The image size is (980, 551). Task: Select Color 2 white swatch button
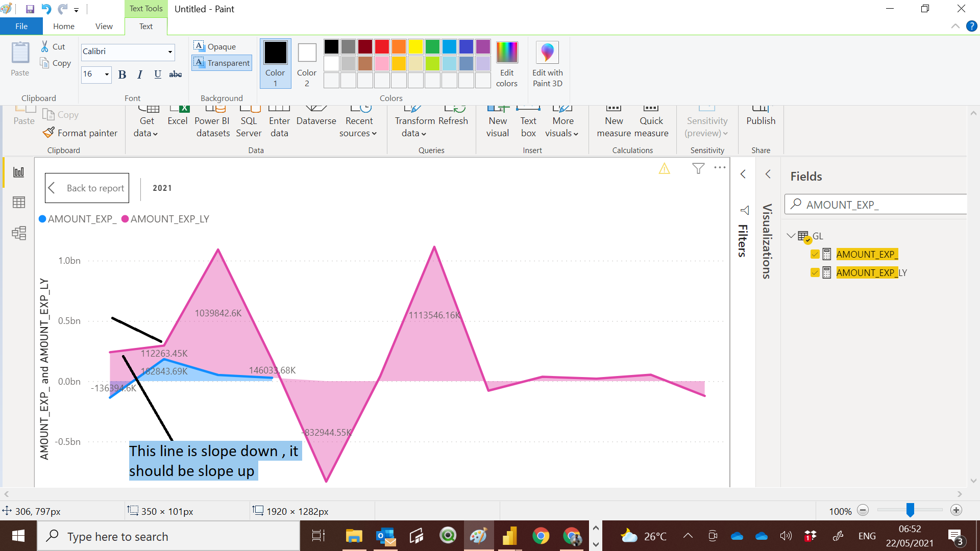[307, 63]
